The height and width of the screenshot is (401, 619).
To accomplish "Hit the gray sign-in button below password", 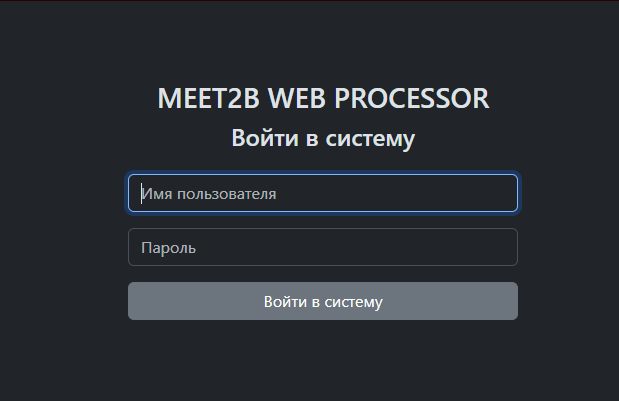I will [322, 301].
